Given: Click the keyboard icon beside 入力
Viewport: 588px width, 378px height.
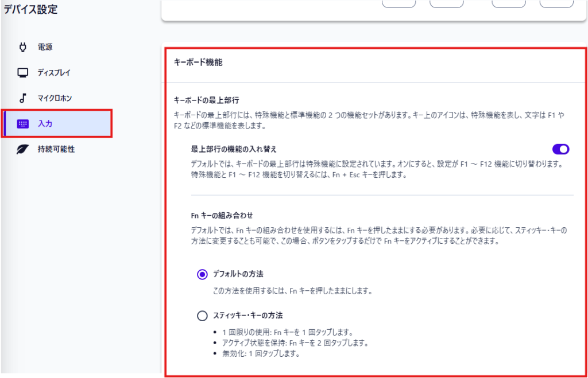Looking at the screenshot, I should tap(24, 124).
